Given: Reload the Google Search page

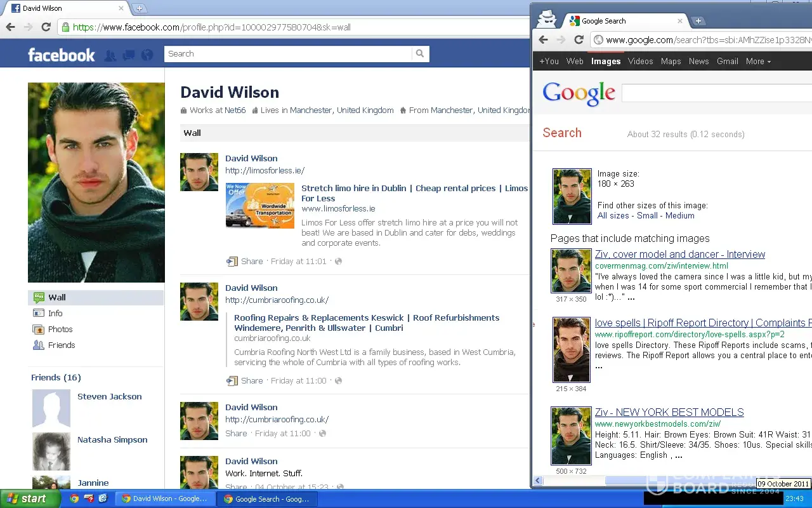Looking at the screenshot, I should click(579, 40).
